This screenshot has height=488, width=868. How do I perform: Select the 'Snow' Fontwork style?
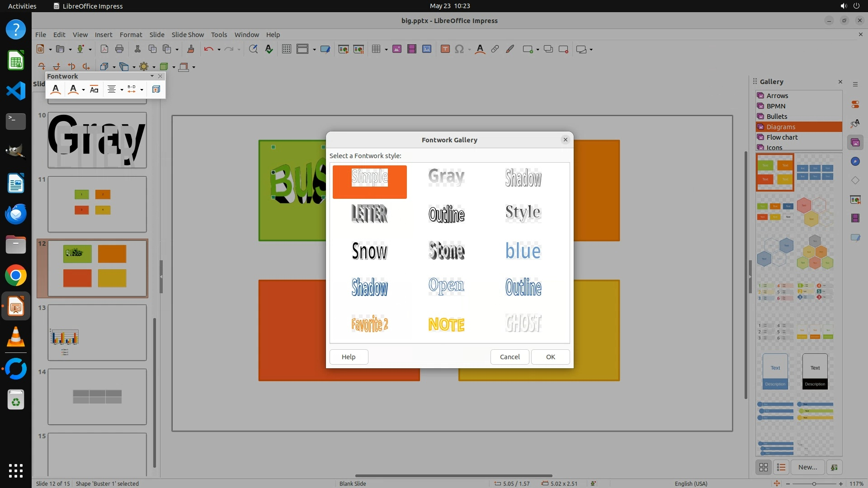tap(369, 251)
